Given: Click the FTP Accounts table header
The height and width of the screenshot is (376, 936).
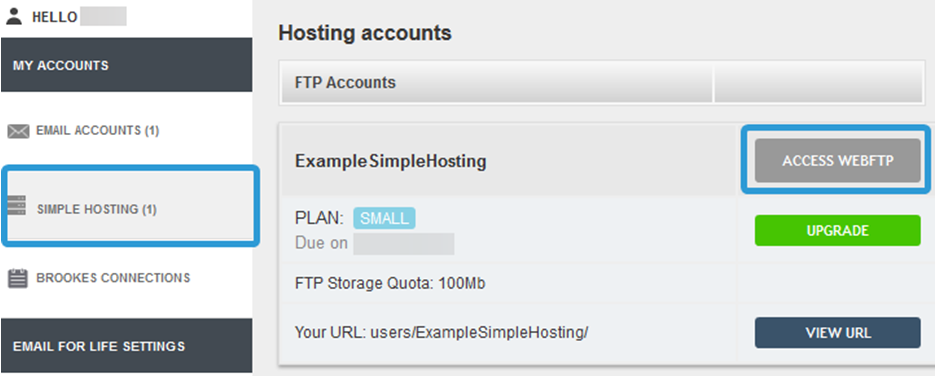Looking at the screenshot, I should coord(497,82).
